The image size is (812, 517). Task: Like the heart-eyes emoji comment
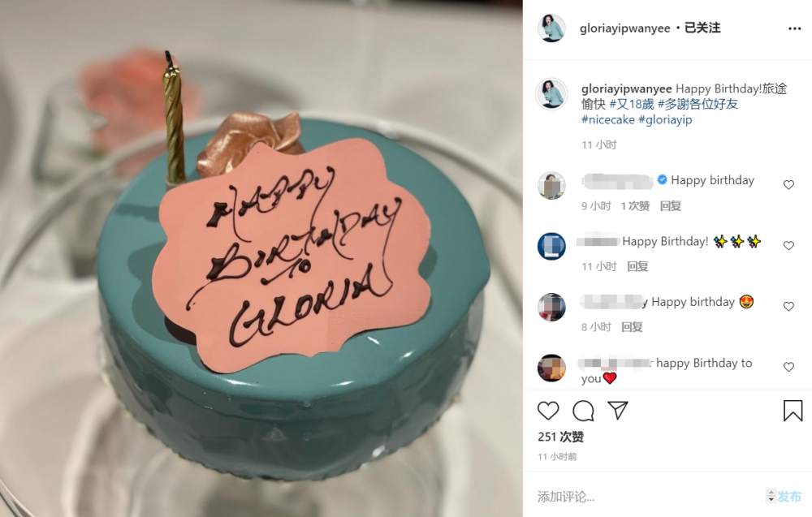788,306
